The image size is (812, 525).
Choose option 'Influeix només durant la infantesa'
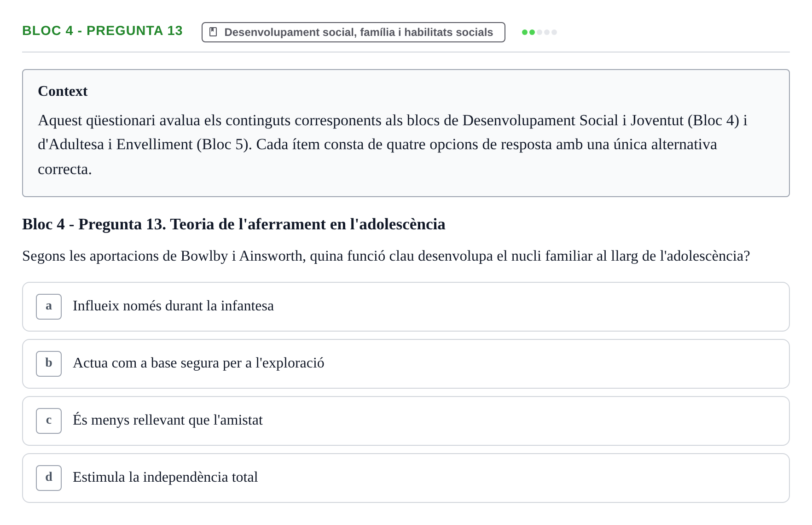(406, 307)
